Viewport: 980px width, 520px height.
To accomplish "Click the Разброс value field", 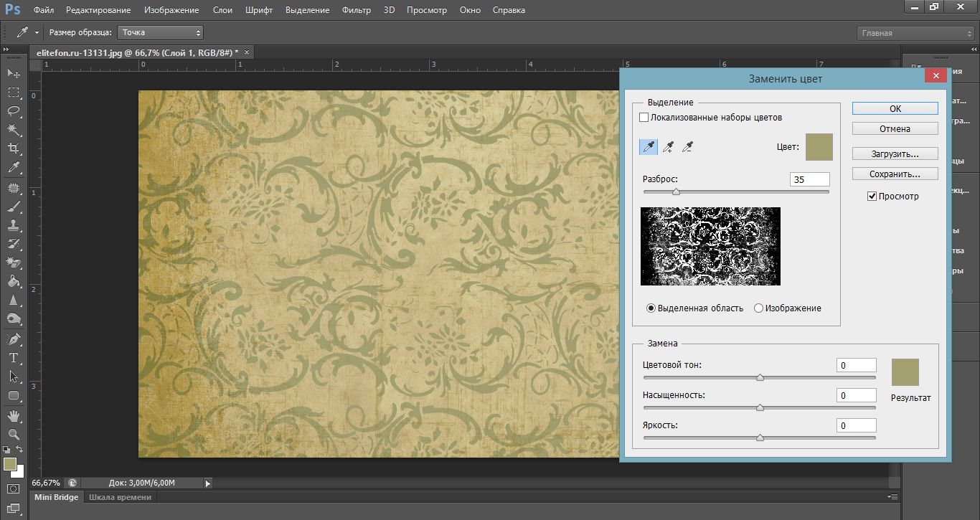I will coord(809,179).
